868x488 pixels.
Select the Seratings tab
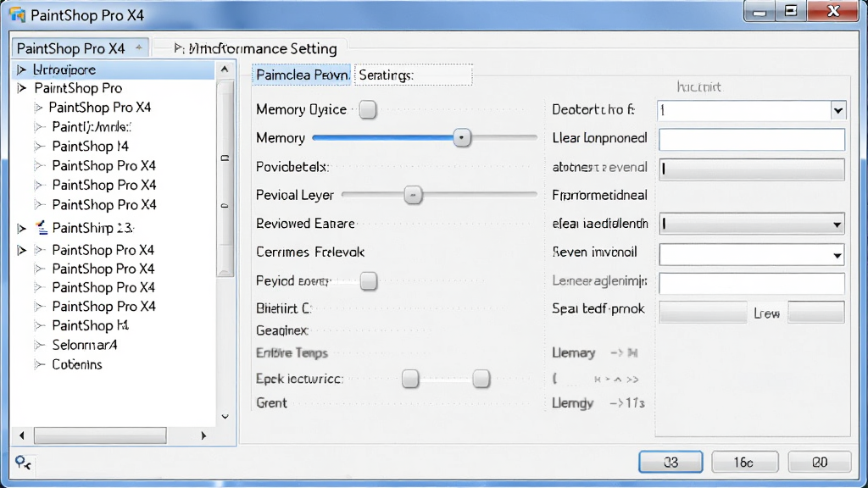coord(414,75)
